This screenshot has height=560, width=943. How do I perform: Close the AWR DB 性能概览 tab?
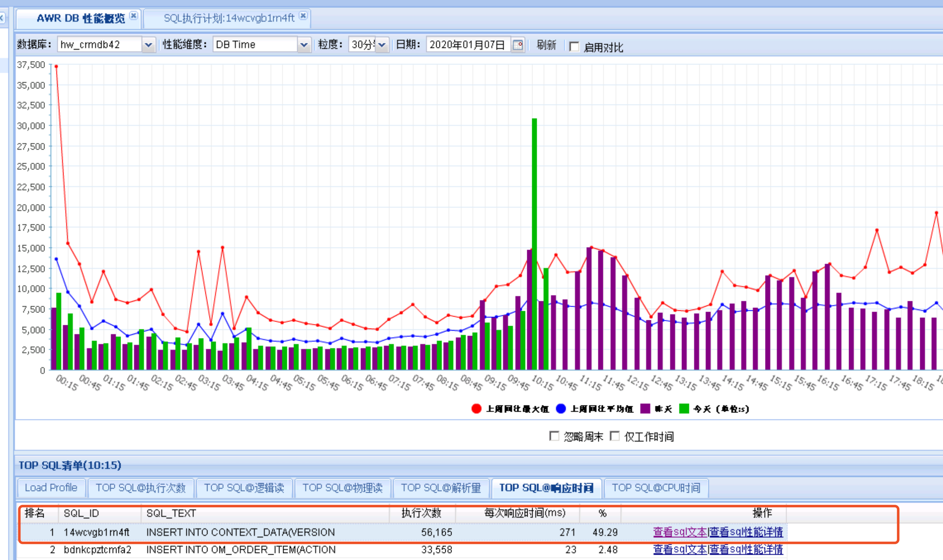coord(133,16)
